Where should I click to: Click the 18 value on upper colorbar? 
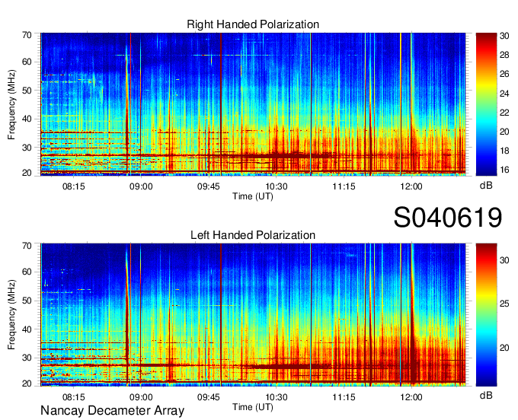coord(504,151)
